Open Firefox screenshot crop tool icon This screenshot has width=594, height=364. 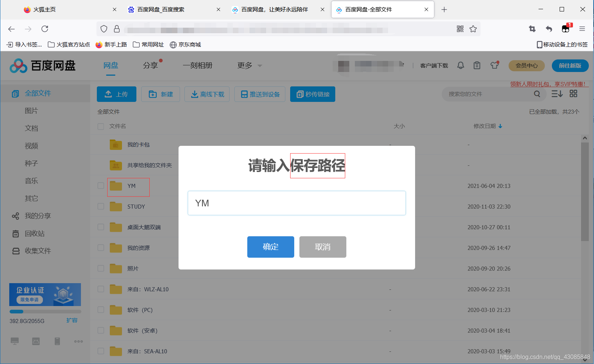(532, 29)
